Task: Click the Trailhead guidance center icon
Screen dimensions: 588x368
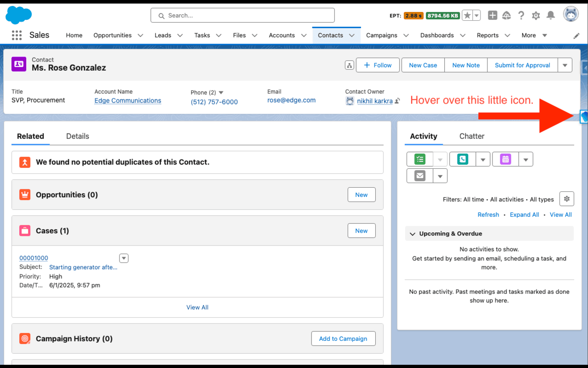Action: [x=507, y=16]
